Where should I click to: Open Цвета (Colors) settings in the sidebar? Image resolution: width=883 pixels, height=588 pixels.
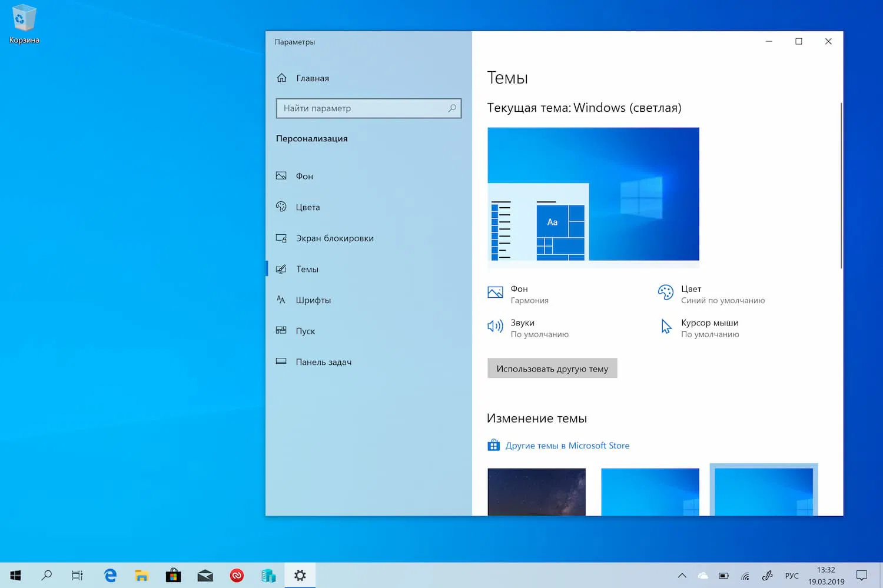[308, 207]
